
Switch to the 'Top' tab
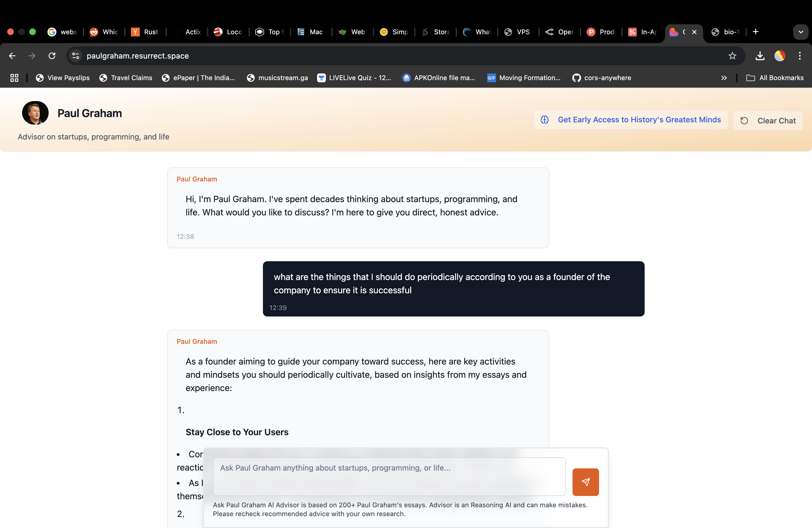click(270, 32)
